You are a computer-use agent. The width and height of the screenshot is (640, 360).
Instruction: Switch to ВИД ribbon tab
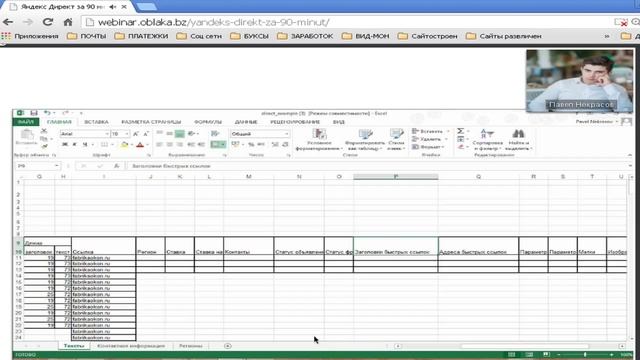click(339, 122)
